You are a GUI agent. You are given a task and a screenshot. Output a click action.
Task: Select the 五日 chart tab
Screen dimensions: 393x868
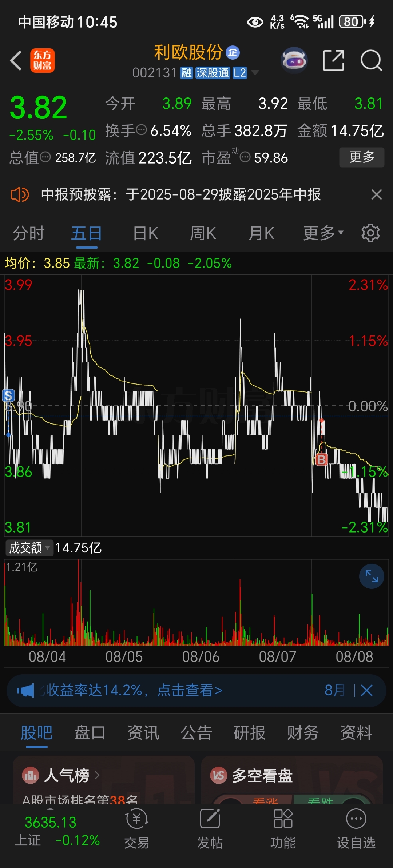coord(87,233)
